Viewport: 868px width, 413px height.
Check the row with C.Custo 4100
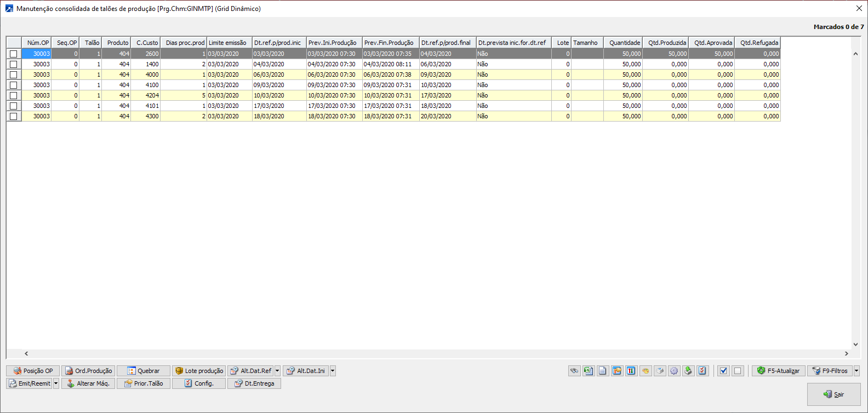[x=14, y=85]
